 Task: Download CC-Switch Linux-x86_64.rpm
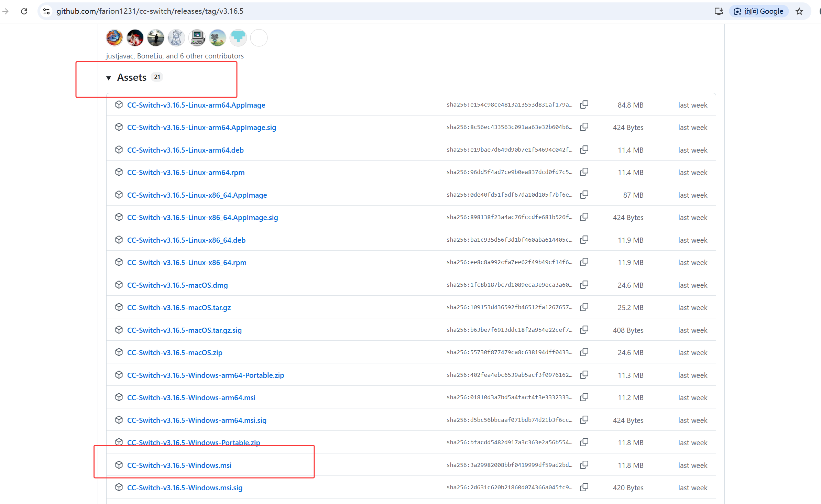click(x=187, y=263)
